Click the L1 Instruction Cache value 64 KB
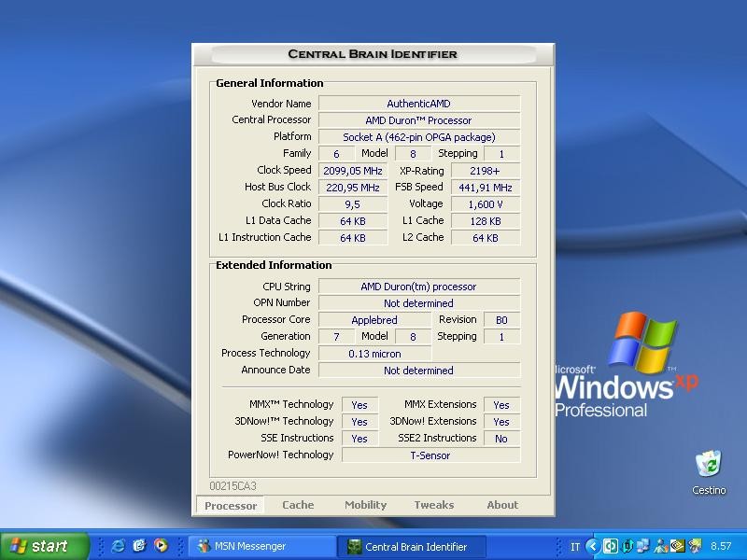The height and width of the screenshot is (560, 747). click(x=353, y=238)
